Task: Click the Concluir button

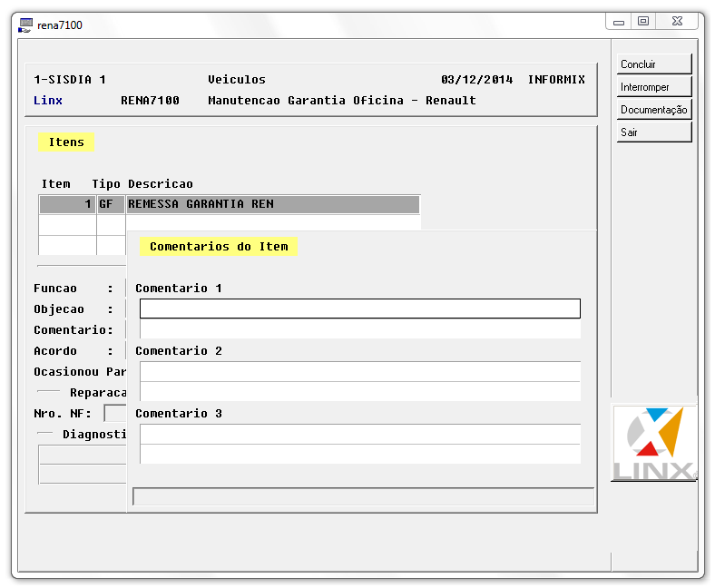Action: [x=654, y=64]
